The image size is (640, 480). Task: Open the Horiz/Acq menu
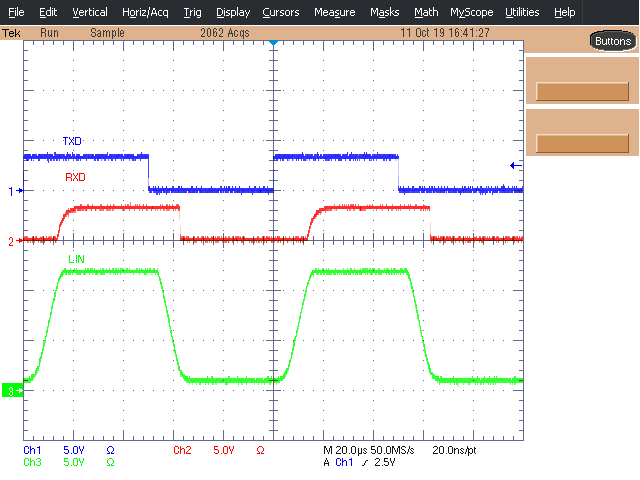point(146,12)
